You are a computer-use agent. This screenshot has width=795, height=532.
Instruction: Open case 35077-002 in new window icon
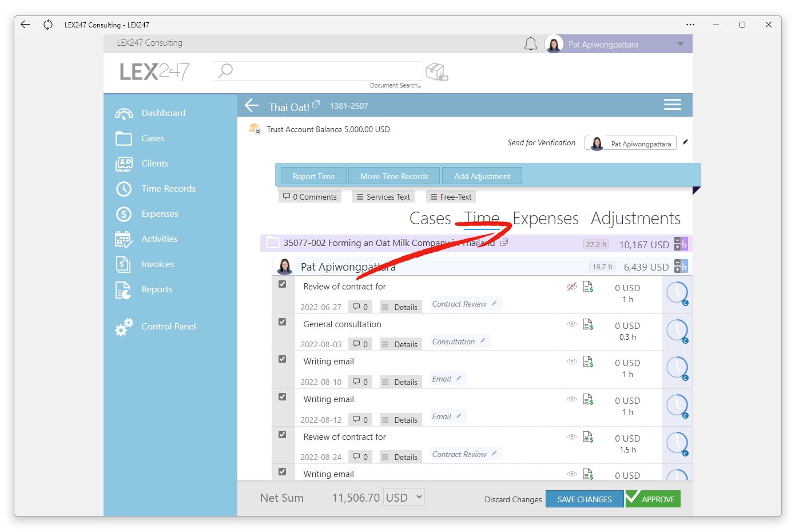(504, 243)
